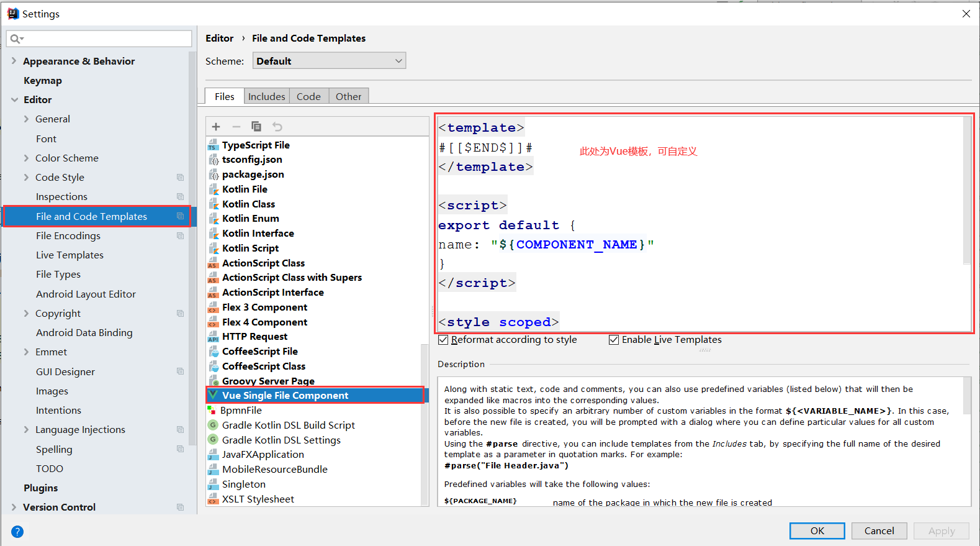Click the project-level icon beside Code Style
980x546 pixels.
180,178
